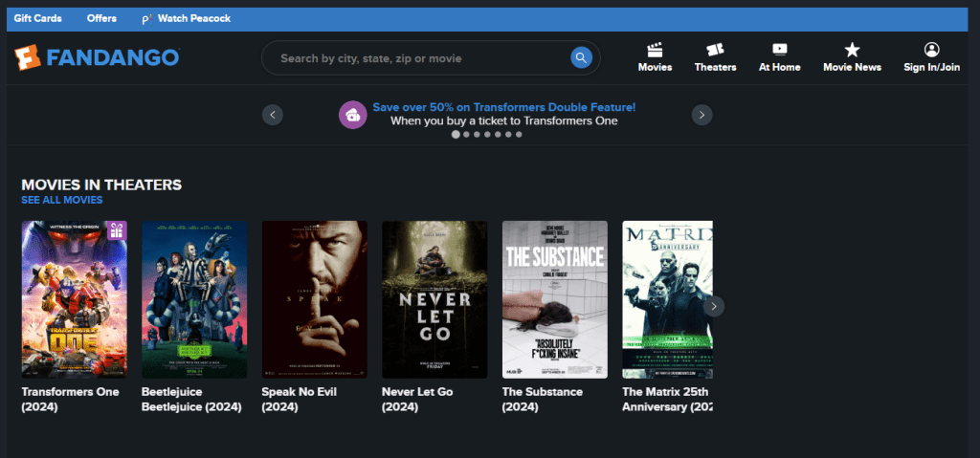
Task: Advance to next promo banner slide
Action: pyautogui.click(x=702, y=115)
